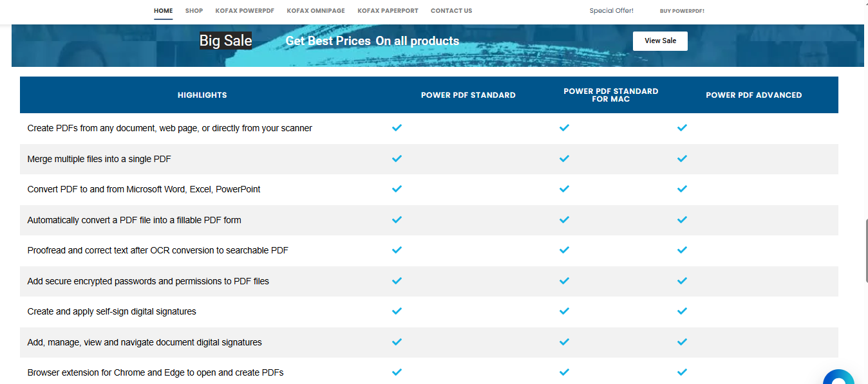Click Advanced checkmark in navigate digital signatures row
The height and width of the screenshot is (384, 868).
pyautogui.click(x=683, y=342)
